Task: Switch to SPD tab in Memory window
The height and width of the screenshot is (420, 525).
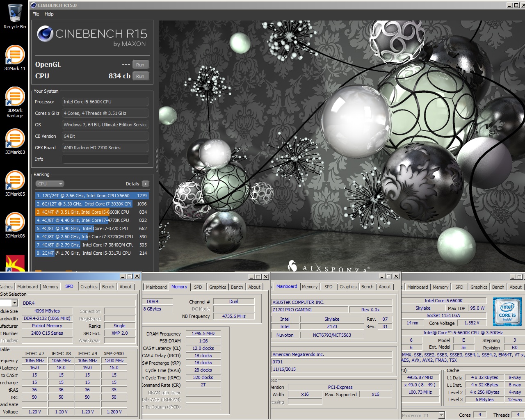Action: pos(198,287)
